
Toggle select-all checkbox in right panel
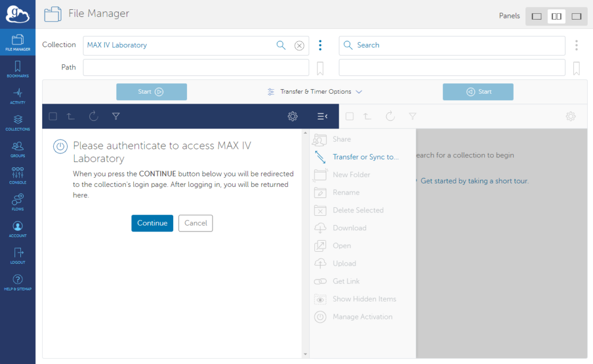350,116
